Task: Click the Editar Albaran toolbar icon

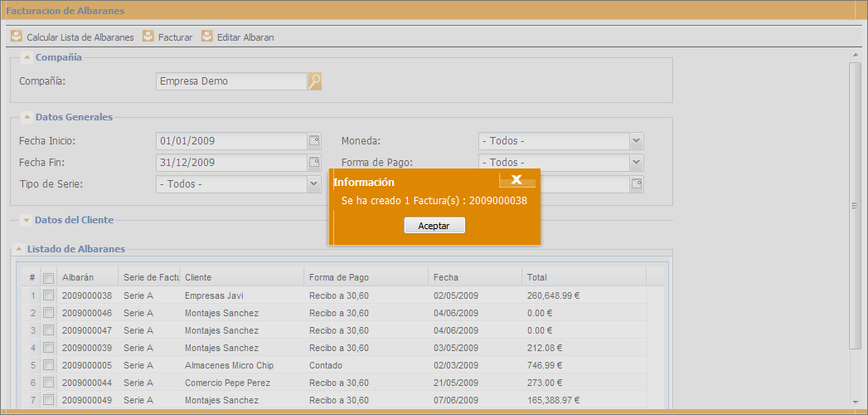Action: coord(207,37)
